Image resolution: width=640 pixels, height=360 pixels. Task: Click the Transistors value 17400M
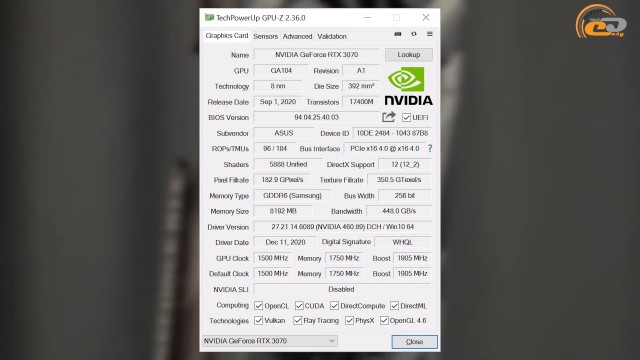pos(361,102)
